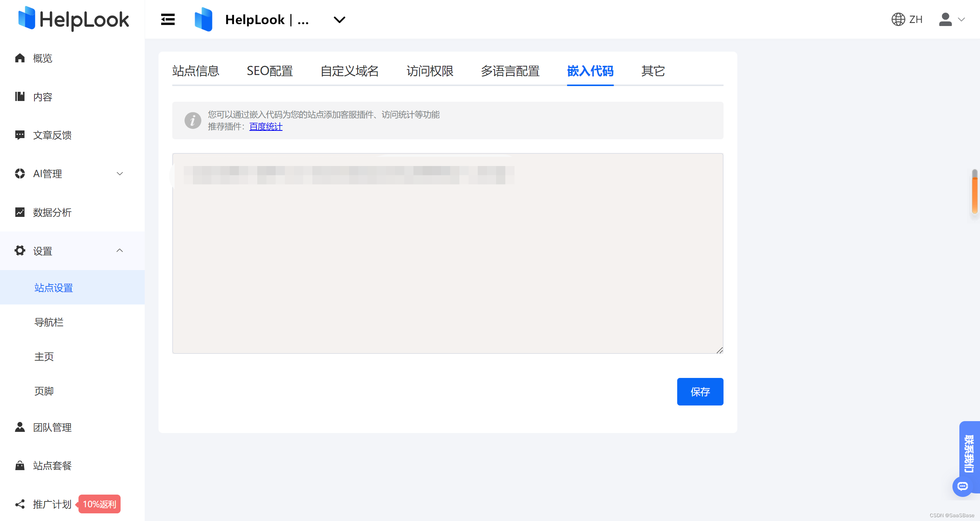Click the textarea resize handle
Screen dimensions: 980x521
[x=720, y=350]
